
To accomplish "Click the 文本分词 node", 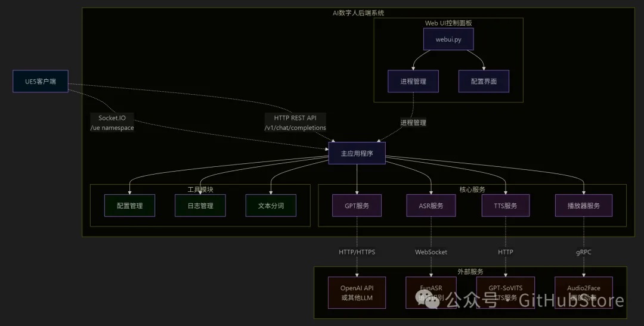I will tap(271, 206).
